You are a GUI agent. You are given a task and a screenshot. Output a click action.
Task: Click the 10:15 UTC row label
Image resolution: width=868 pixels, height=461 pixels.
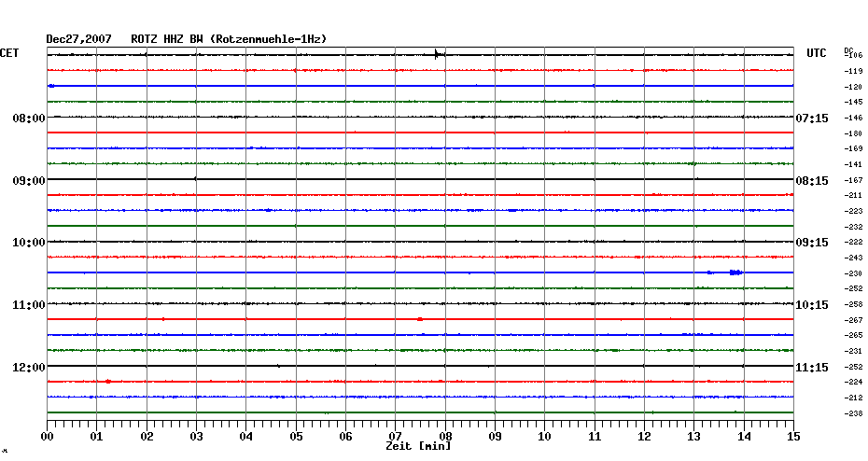(x=812, y=305)
